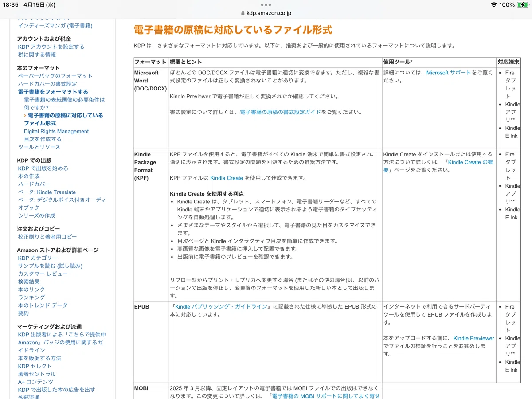Open KDP で出版した本の広告を出す link
The height and width of the screenshot is (399, 532).
click(x=57, y=390)
